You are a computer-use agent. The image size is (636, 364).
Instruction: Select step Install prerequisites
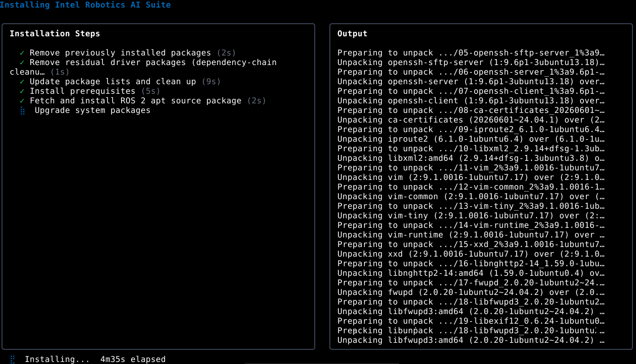click(x=83, y=91)
